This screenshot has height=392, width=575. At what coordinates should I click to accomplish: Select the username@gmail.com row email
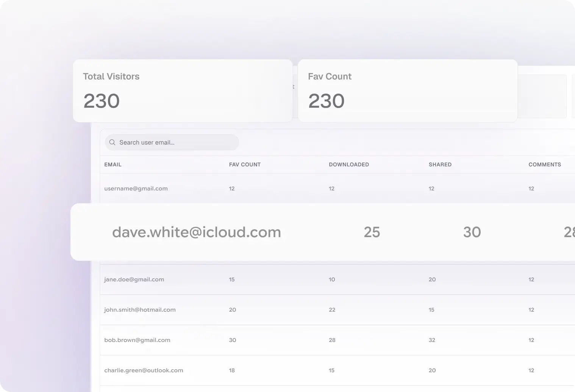click(136, 189)
